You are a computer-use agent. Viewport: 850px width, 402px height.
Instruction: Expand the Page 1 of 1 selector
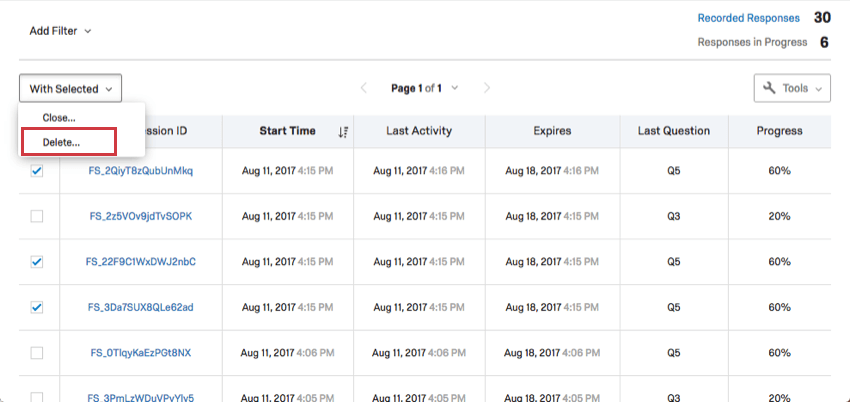coord(425,88)
